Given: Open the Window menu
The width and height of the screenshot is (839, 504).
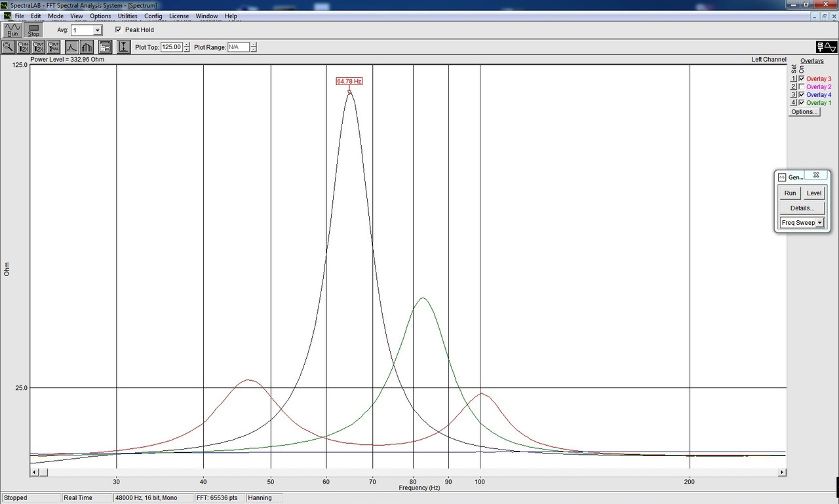Looking at the screenshot, I should 207,16.
